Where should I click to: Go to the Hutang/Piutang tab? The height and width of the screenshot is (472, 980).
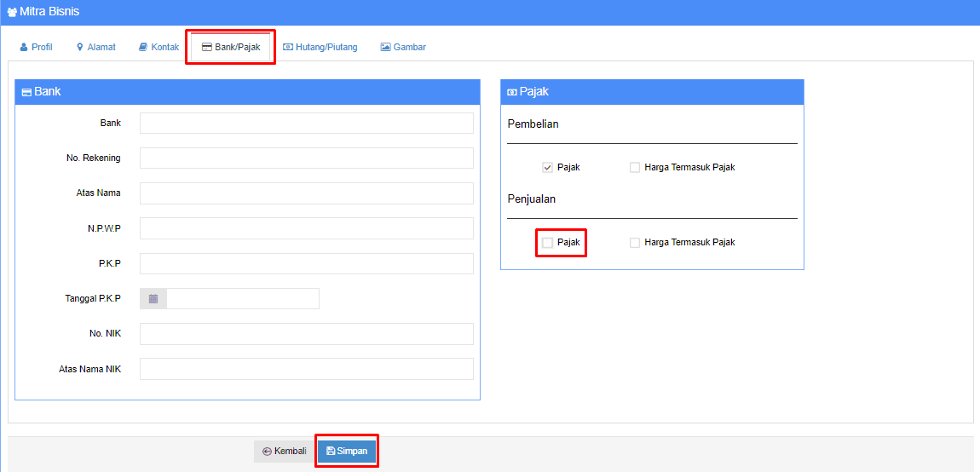point(320,47)
